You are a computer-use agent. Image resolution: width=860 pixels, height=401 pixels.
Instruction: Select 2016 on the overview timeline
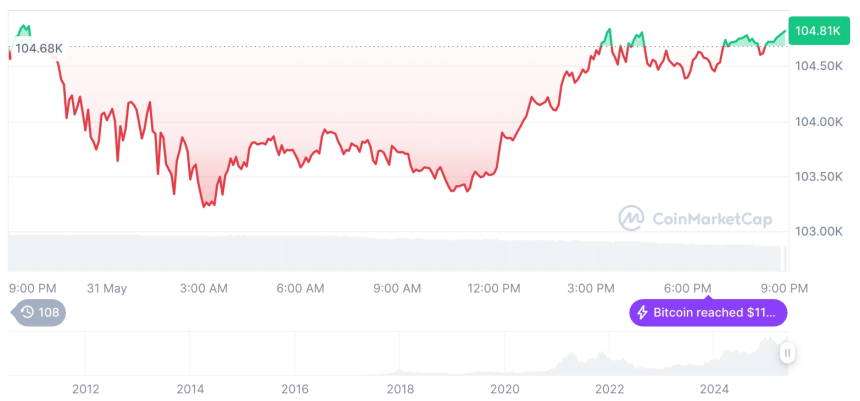click(295, 389)
